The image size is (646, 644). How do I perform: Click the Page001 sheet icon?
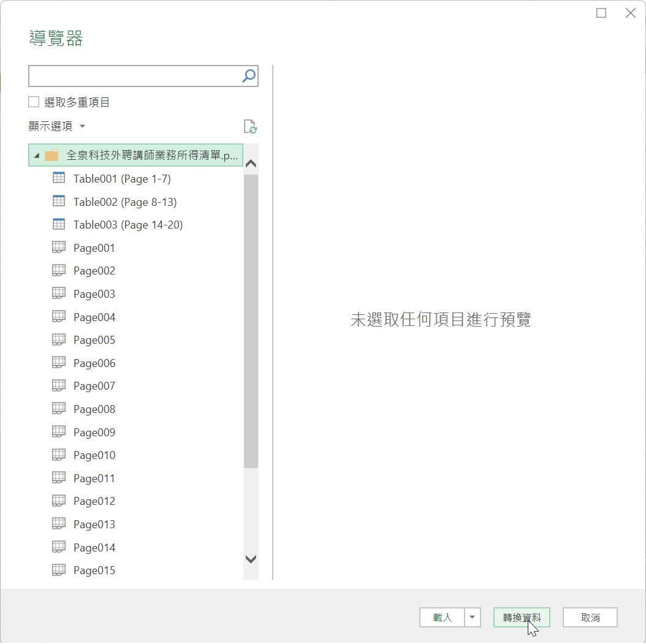coord(59,248)
